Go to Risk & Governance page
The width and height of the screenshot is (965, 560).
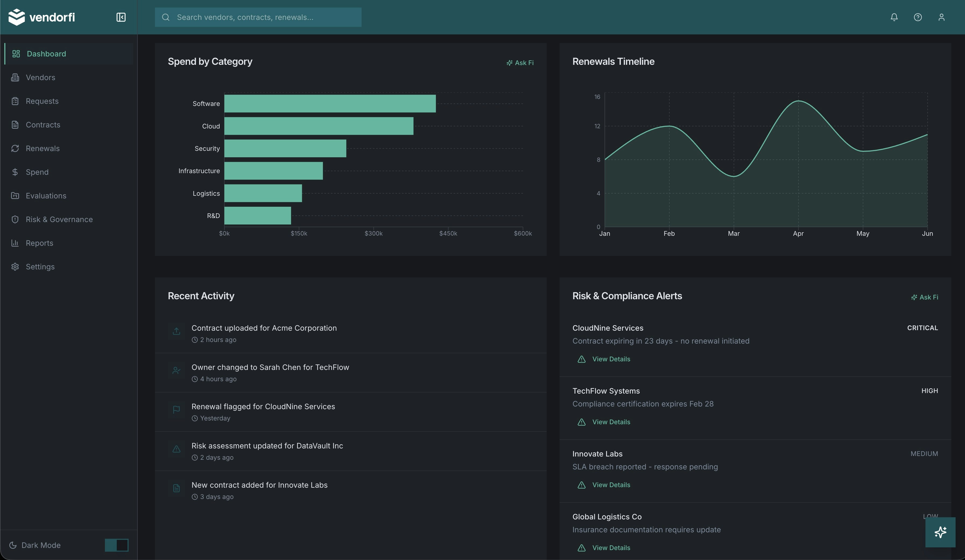click(59, 219)
